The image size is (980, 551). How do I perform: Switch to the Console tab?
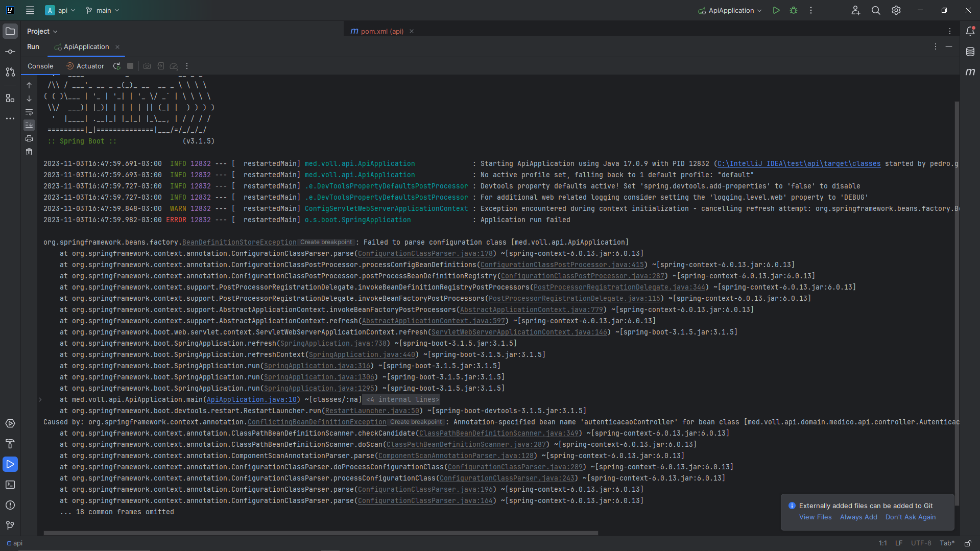point(40,66)
